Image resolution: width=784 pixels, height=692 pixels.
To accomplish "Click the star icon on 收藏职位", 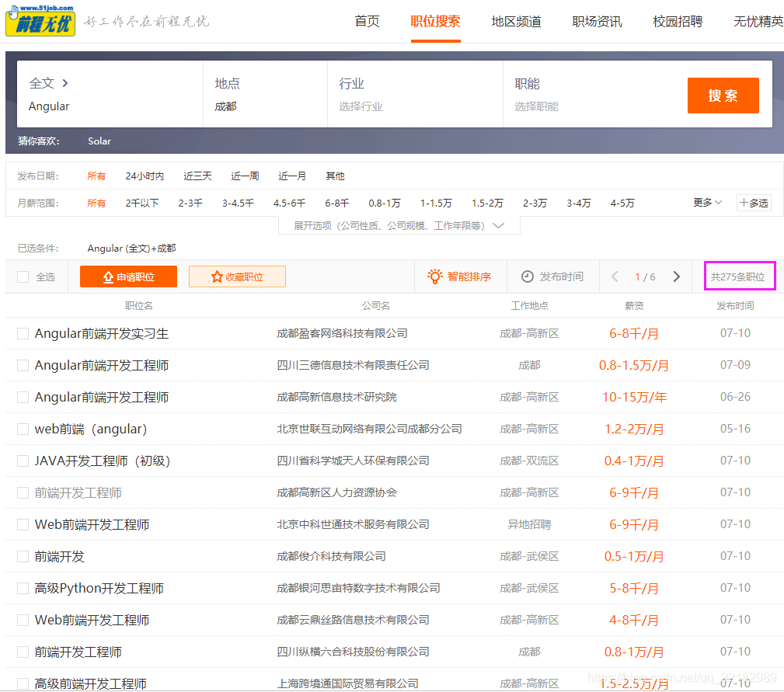I will tap(217, 276).
